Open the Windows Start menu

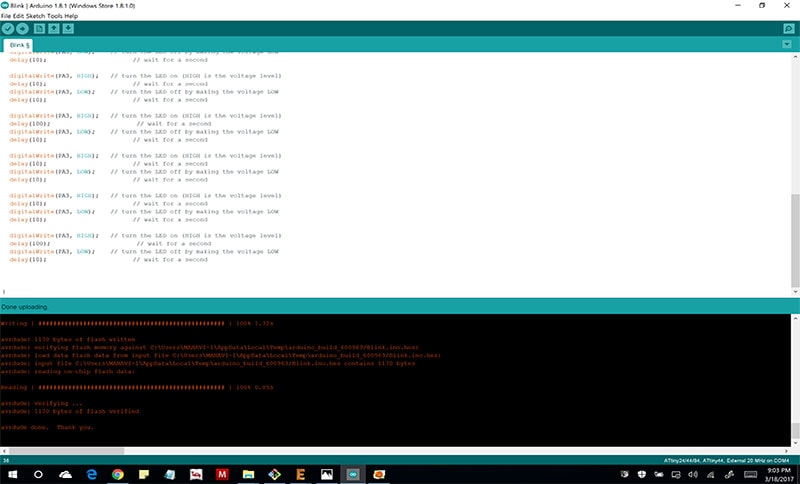pyautogui.click(x=13, y=474)
